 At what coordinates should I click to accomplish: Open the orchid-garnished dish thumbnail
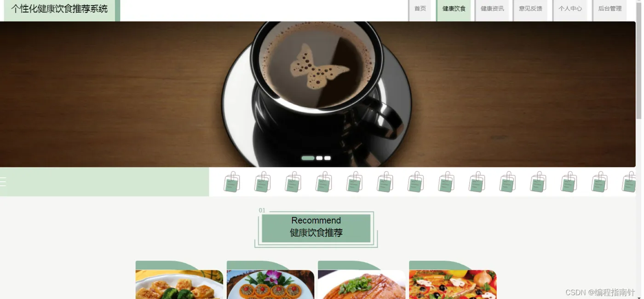[270, 284]
